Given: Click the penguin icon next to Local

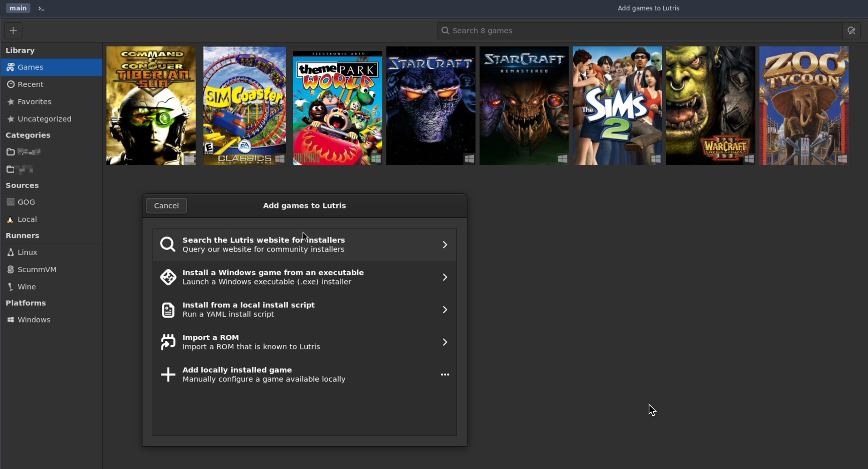Looking at the screenshot, I should pos(10,219).
